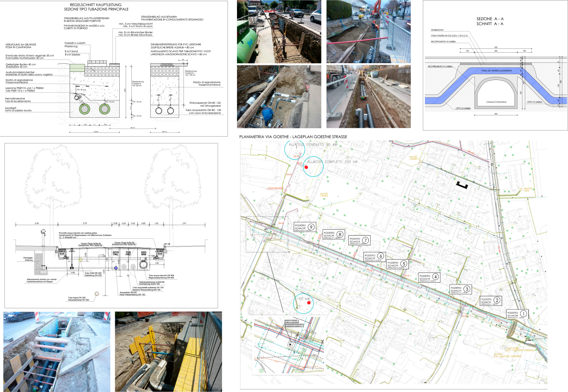Click the Leerrohre PEØ110 label

[x=24, y=89]
